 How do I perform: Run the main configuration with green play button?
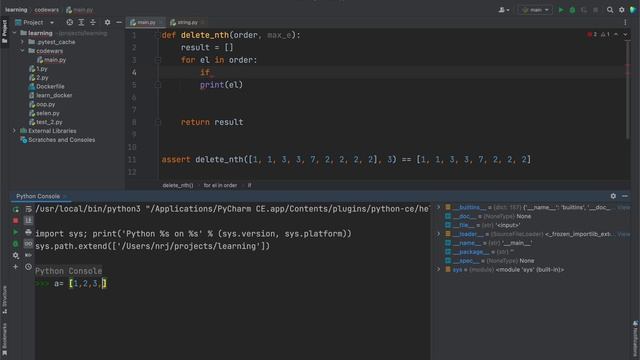point(561,10)
